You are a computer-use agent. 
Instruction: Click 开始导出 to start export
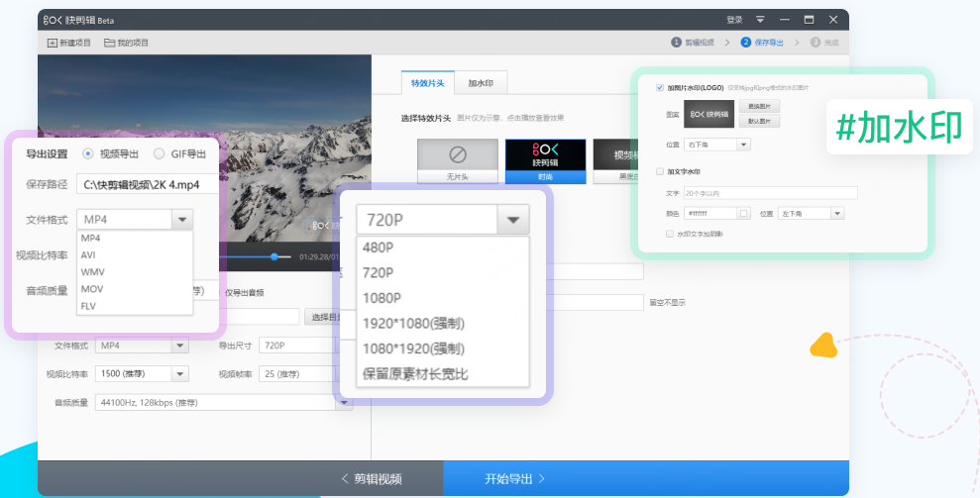pyautogui.click(x=646, y=478)
